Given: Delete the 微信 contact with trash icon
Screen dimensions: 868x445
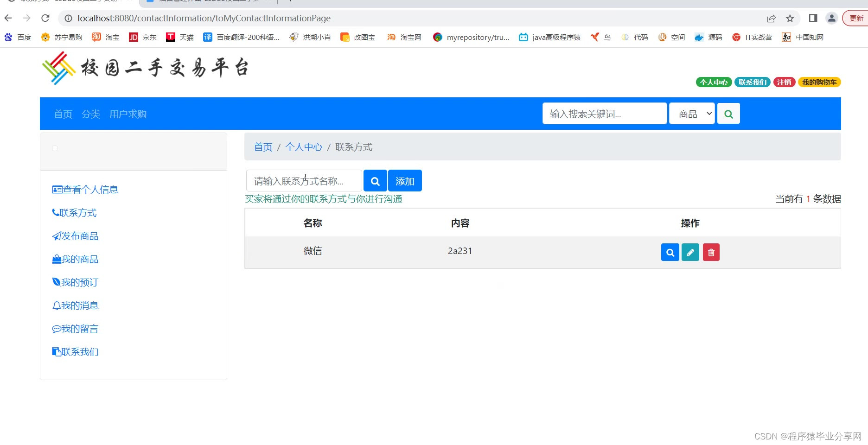Looking at the screenshot, I should [711, 252].
